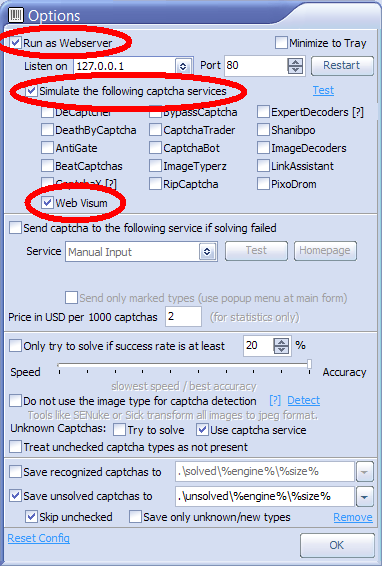The height and width of the screenshot is (566, 382).
Task: Uncheck Use captcha service
Action: (x=202, y=430)
